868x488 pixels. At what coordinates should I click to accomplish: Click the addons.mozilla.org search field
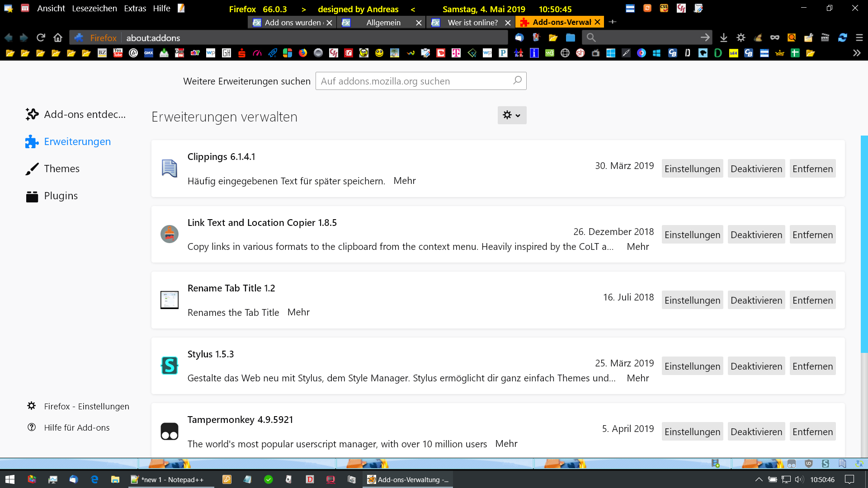click(x=414, y=81)
